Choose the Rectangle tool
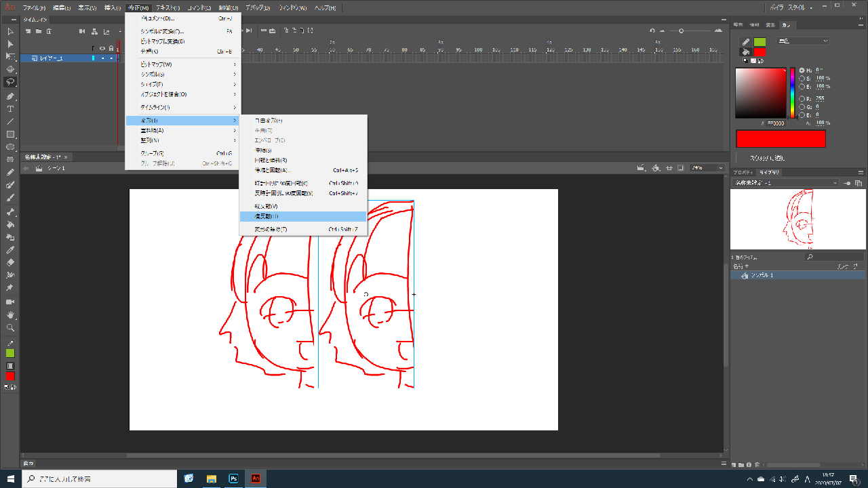 pos(10,134)
